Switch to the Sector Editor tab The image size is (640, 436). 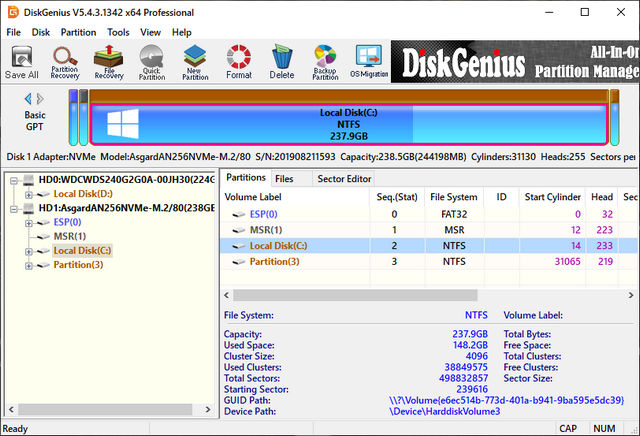point(343,178)
